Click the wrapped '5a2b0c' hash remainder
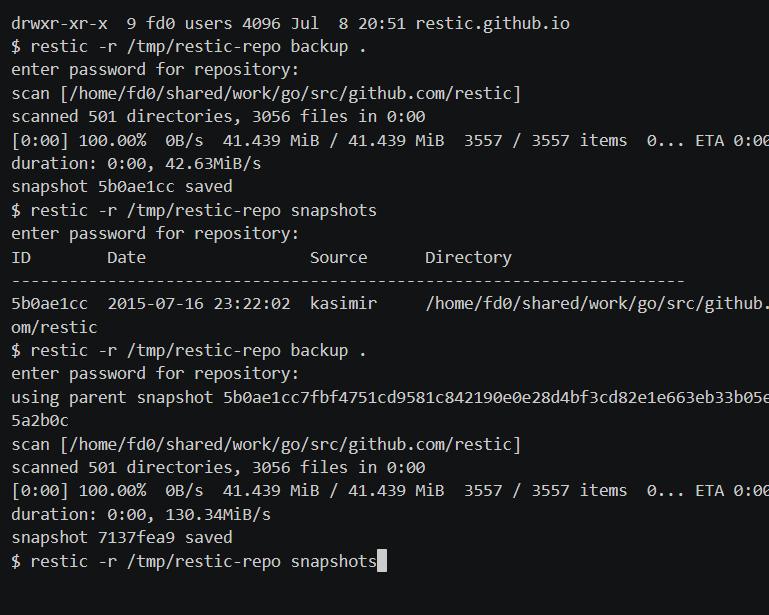Screen dimensions: 769x615 (x=40, y=421)
